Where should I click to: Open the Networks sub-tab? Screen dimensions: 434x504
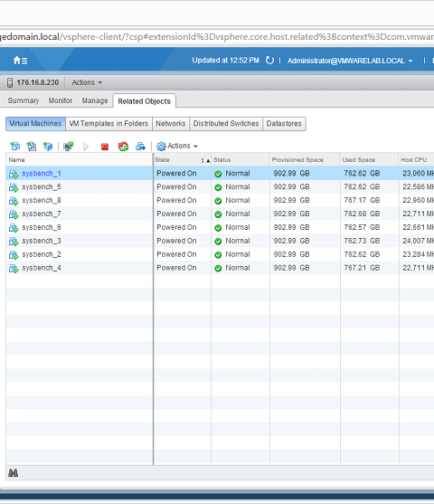pyautogui.click(x=171, y=123)
